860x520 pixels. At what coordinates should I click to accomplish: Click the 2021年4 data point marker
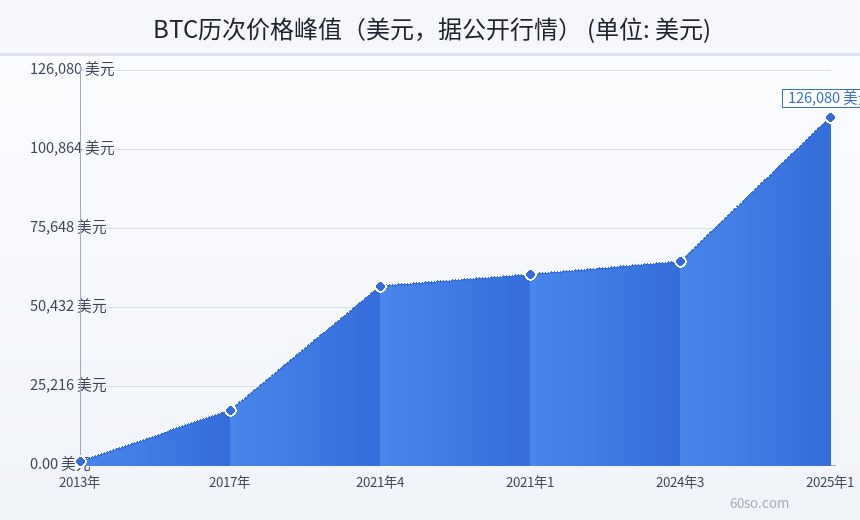[x=380, y=286]
